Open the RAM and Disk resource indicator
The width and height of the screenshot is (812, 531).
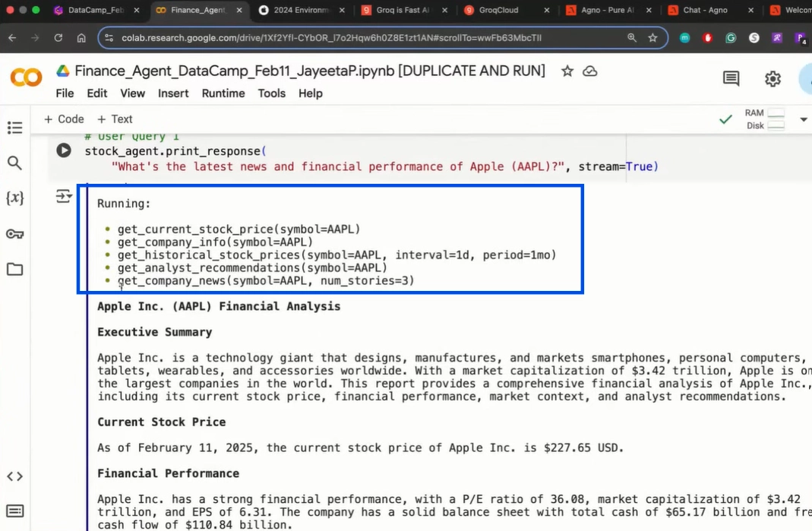coord(764,119)
